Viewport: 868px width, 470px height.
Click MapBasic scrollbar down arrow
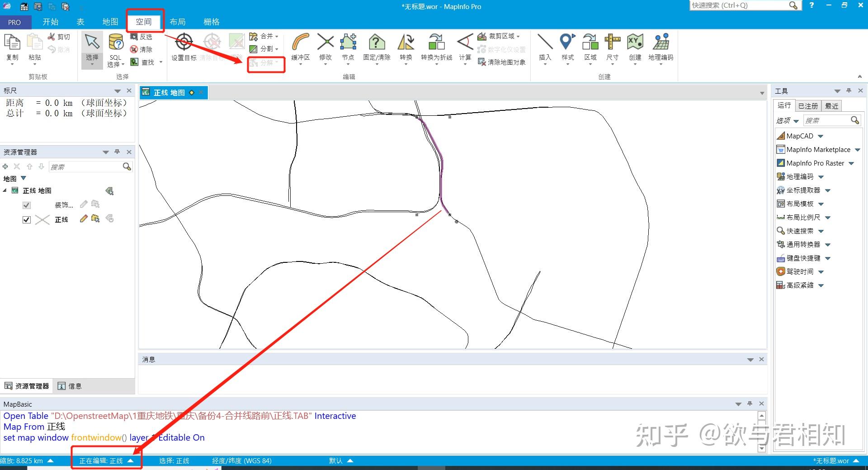762,448
